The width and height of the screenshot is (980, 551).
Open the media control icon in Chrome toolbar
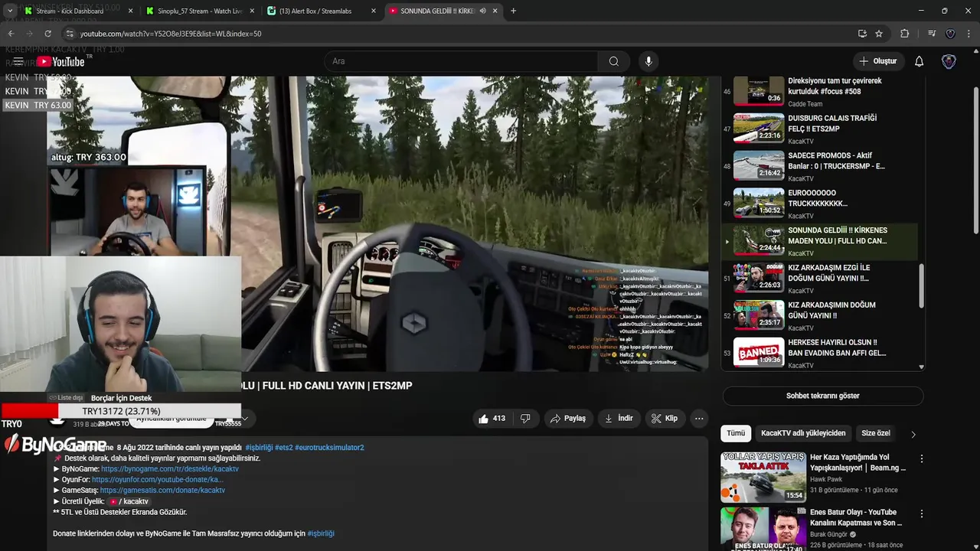coord(932,34)
